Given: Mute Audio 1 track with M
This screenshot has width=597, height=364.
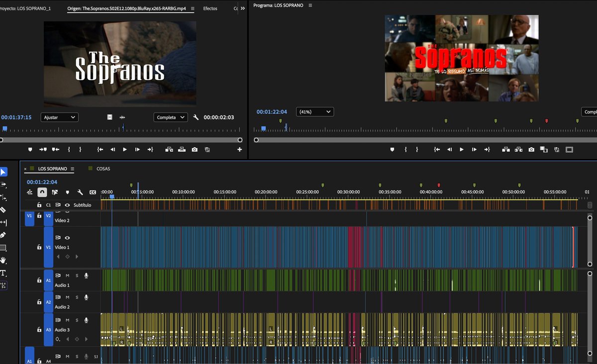Looking at the screenshot, I should coord(67,275).
